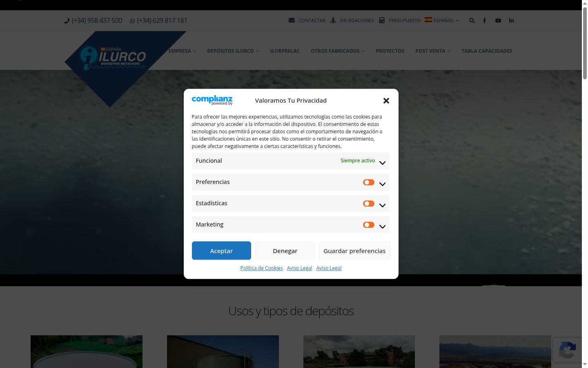Image resolution: width=588 pixels, height=368 pixels.
Task: Expand the Marketing category chevron
Action: tap(382, 227)
